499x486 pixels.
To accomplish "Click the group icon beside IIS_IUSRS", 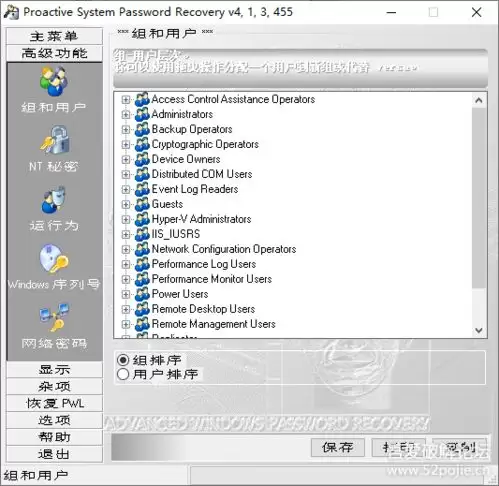I will point(142,234).
